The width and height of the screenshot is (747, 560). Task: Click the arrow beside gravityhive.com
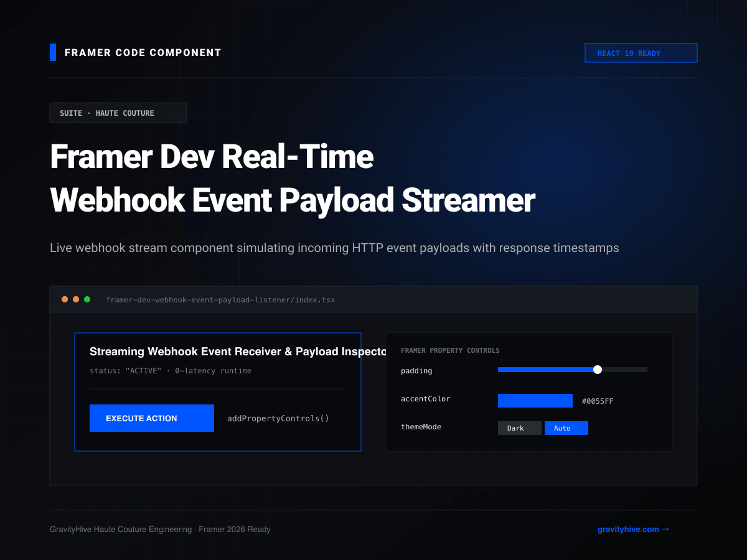[665, 530]
